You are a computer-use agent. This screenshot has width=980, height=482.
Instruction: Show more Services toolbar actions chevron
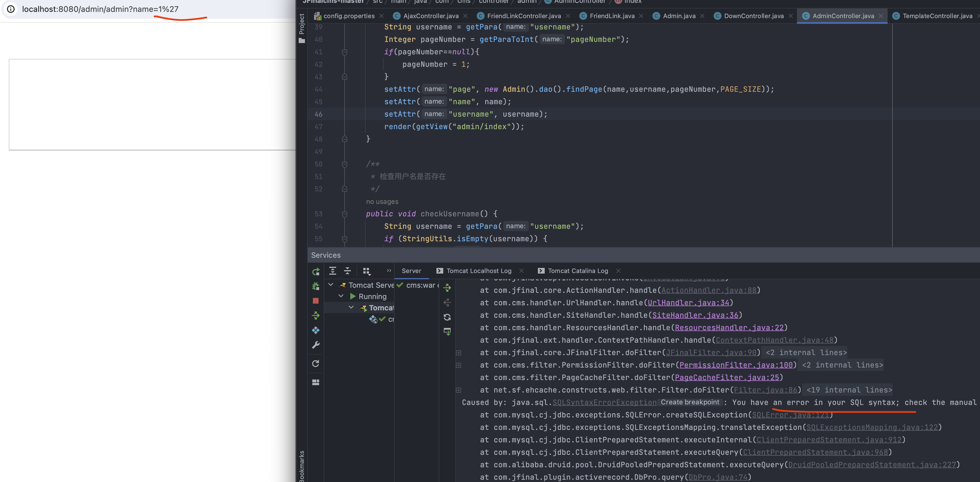(389, 270)
